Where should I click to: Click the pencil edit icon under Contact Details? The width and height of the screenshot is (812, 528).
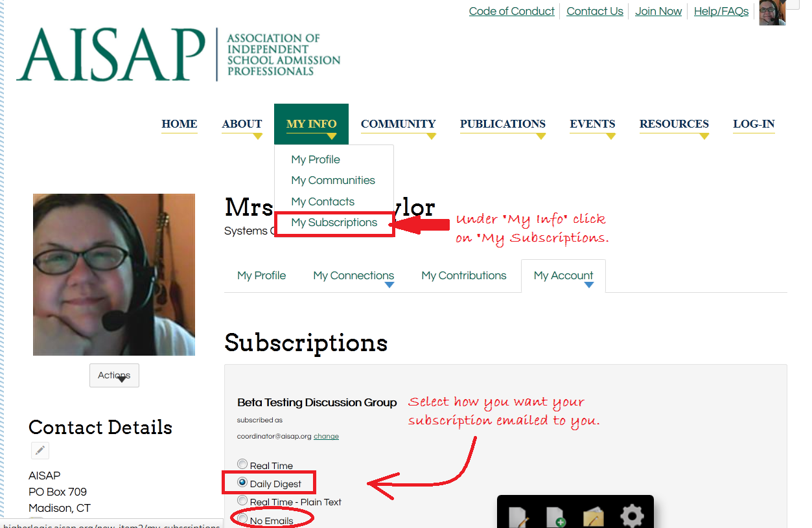[40, 450]
